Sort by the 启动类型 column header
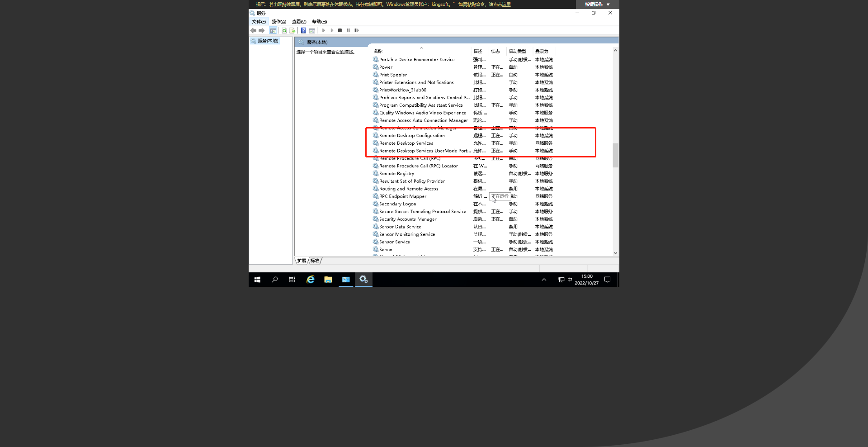 pyautogui.click(x=520, y=51)
